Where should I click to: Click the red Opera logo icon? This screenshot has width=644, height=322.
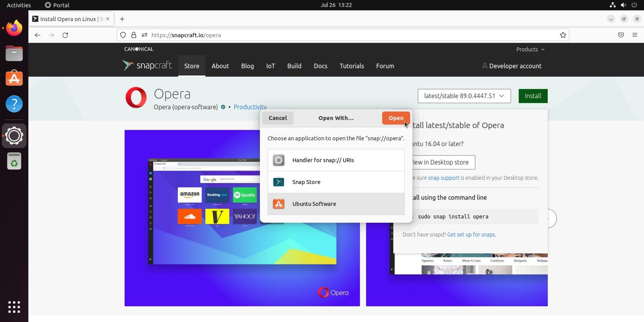136,97
